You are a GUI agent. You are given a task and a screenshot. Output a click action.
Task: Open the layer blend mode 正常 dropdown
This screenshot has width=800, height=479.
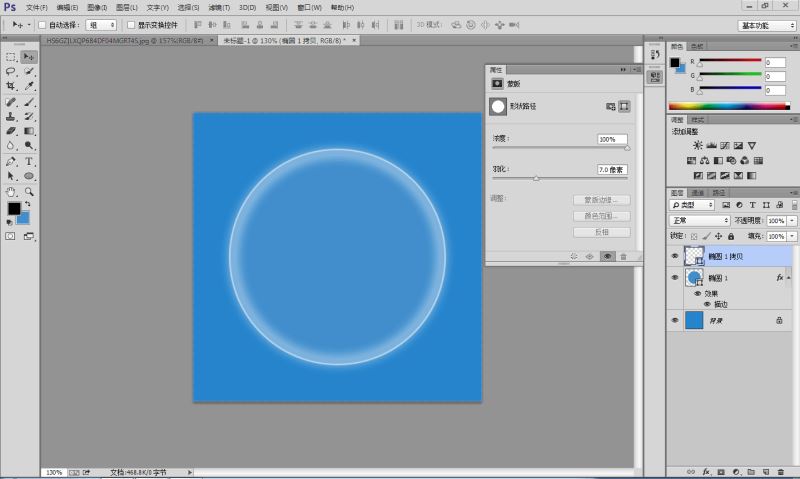pos(699,220)
